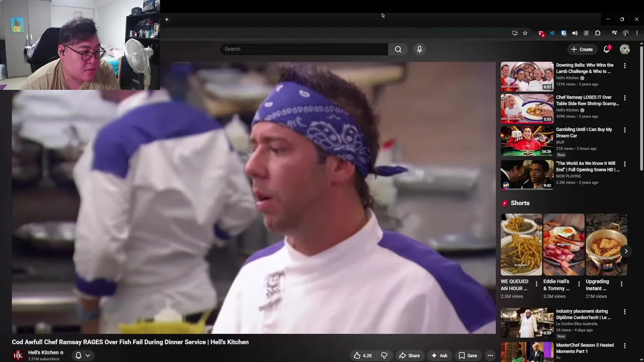Open the red extension with badge 4
Image resolution: width=644 pixels, height=362 pixels.
pyautogui.click(x=541, y=33)
